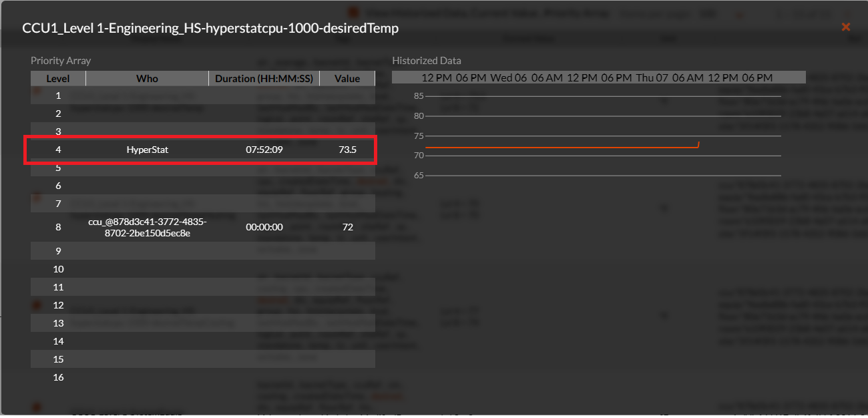Click the Thu 07 time axis label

tap(652, 77)
